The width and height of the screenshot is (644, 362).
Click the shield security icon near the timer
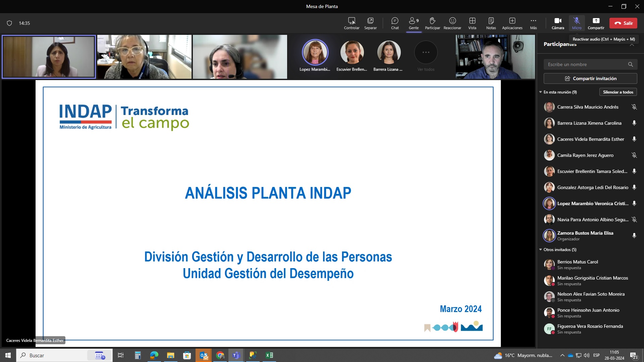pyautogui.click(x=9, y=23)
